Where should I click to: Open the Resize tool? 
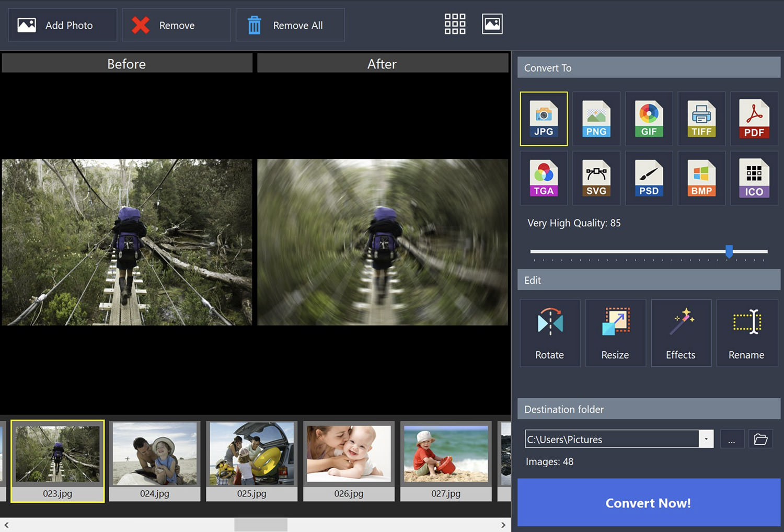click(615, 333)
